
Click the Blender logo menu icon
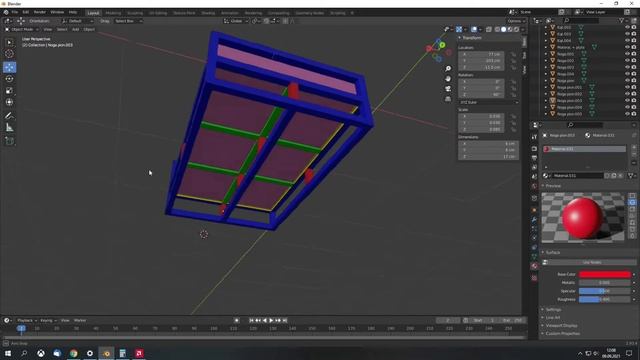tap(6, 12)
